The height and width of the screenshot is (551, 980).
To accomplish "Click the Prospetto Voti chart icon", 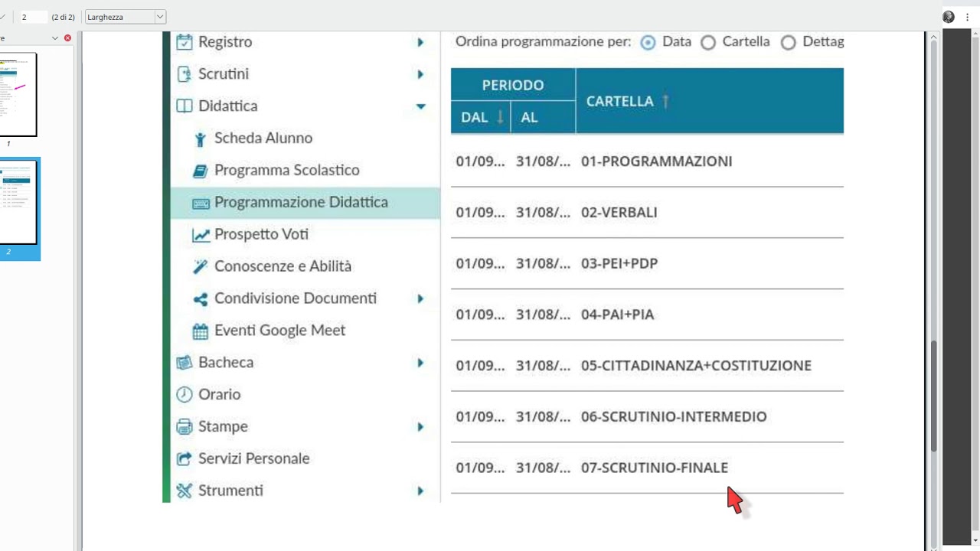I will pos(201,235).
